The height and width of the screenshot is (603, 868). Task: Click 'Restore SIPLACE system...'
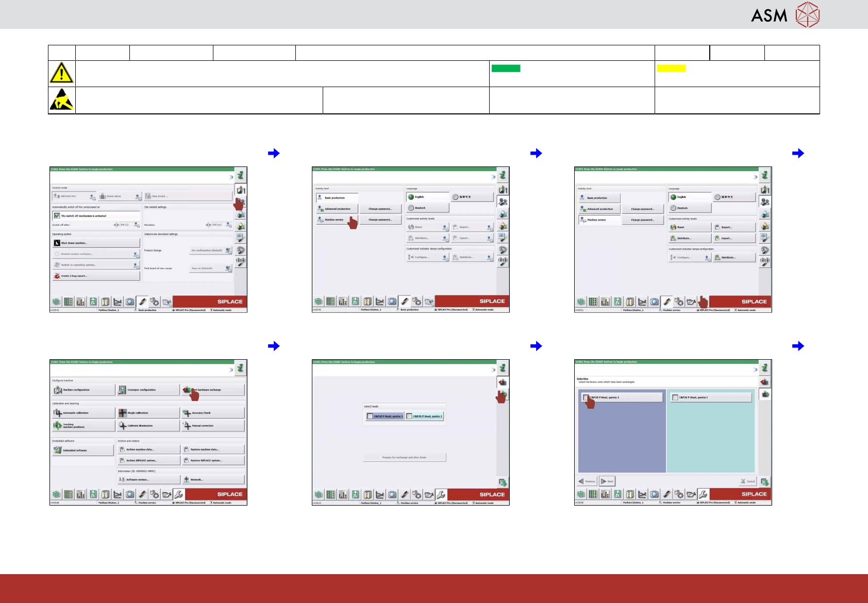[x=213, y=460]
